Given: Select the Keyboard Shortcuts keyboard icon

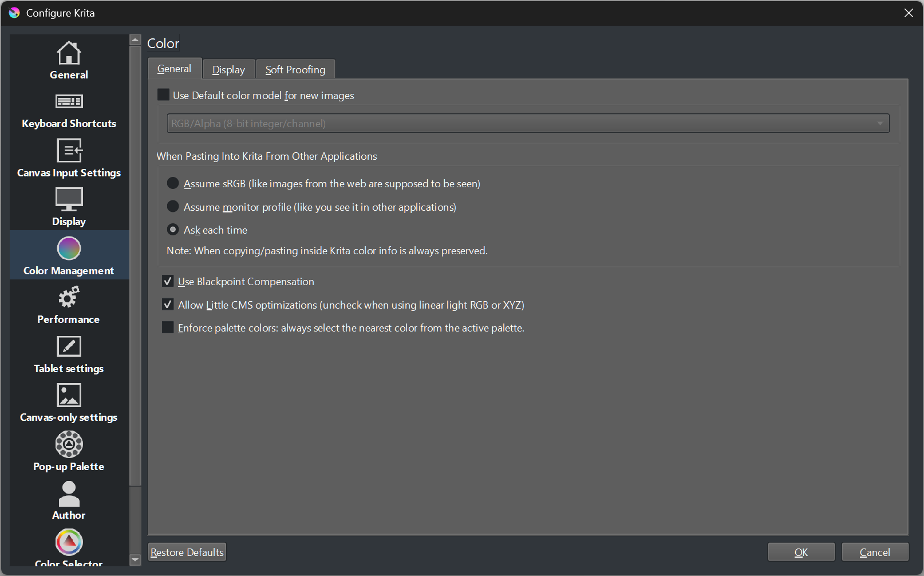Looking at the screenshot, I should coord(69,102).
